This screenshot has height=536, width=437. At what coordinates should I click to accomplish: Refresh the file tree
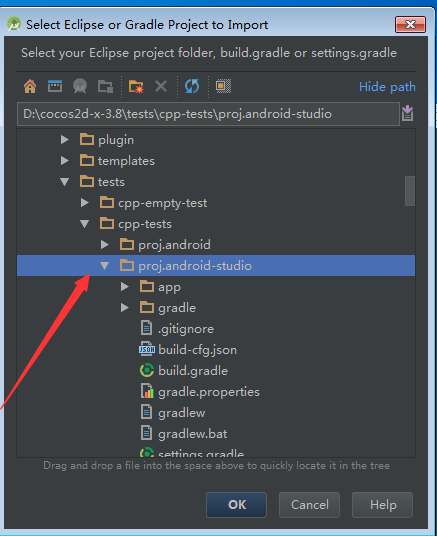(x=192, y=86)
